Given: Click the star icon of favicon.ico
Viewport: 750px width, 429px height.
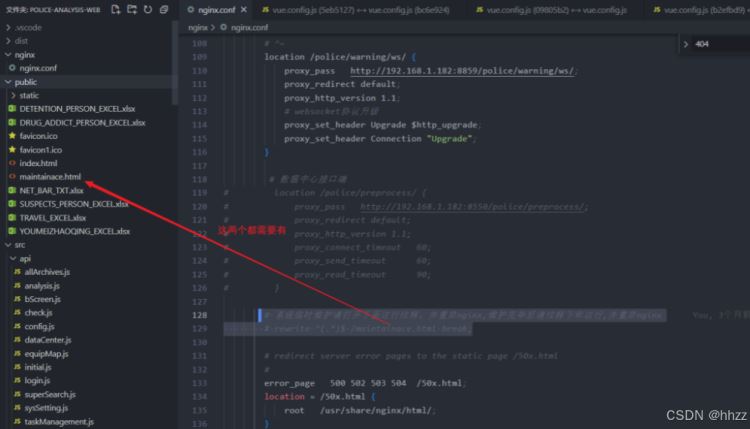Looking at the screenshot, I should (x=12, y=135).
